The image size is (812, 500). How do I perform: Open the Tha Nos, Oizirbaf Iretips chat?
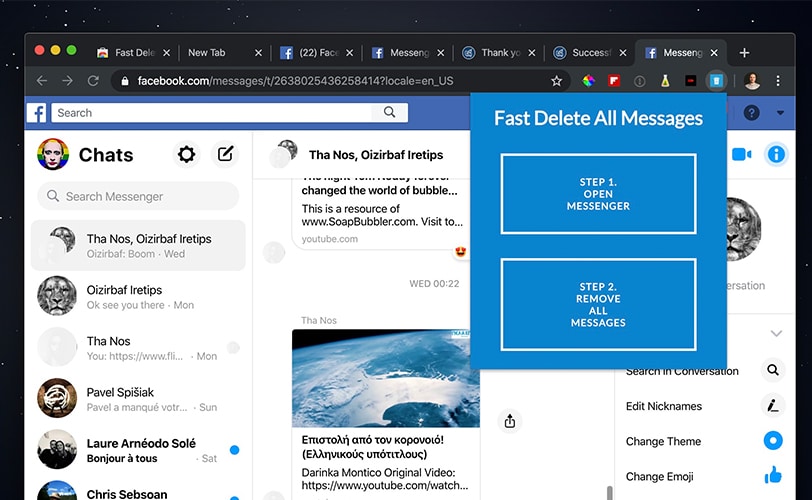tap(138, 245)
